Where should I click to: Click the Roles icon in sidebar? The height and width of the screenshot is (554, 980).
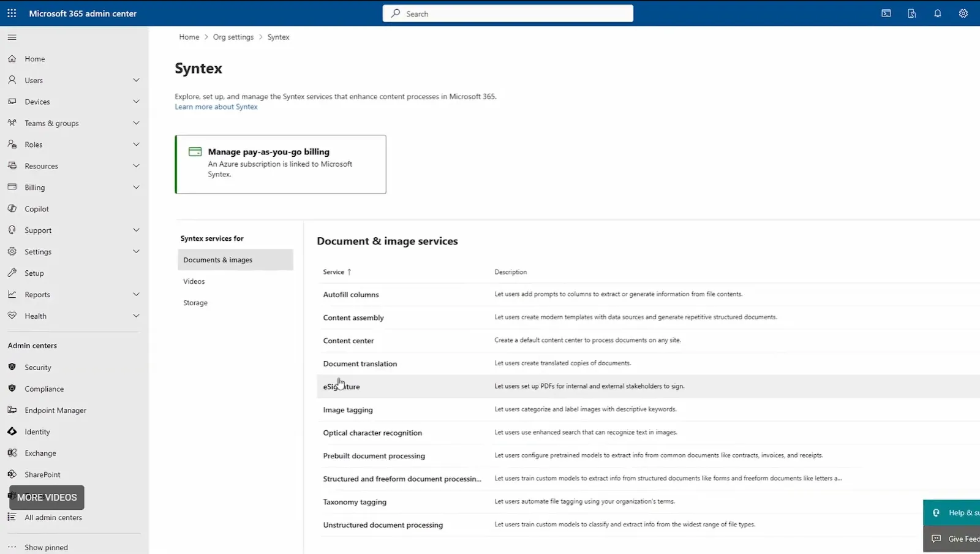tap(12, 145)
